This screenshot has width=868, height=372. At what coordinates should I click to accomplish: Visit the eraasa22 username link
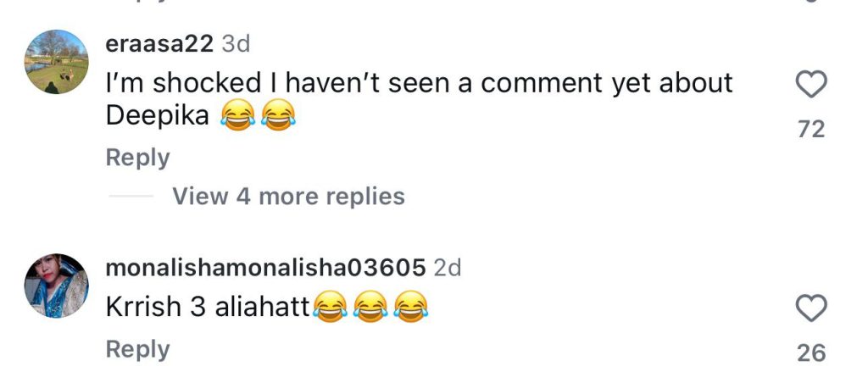(x=159, y=44)
